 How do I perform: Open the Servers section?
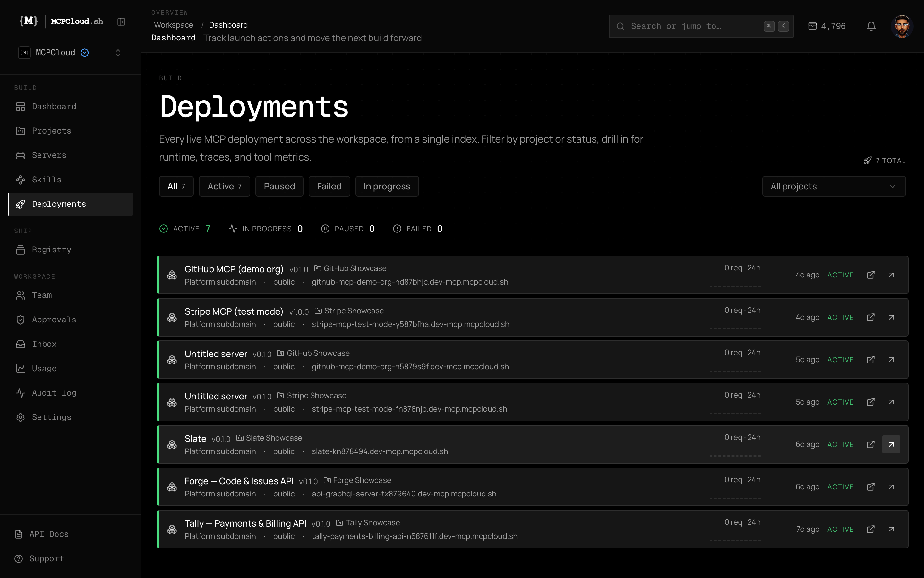(x=70, y=155)
